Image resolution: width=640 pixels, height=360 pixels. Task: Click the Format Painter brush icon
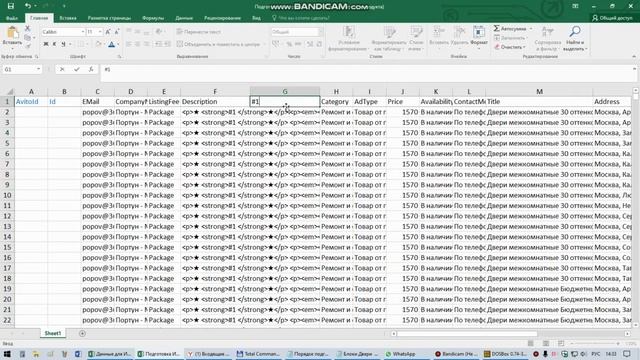pos(27,46)
